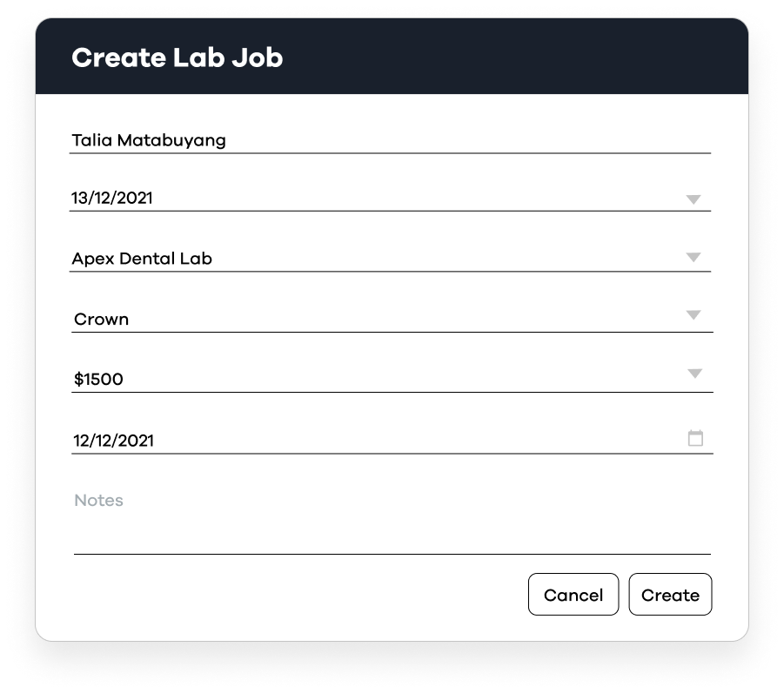Select the 13/12/2021 appointment date value
The image size is (784, 694).
pyautogui.click(x=111, y=199)
